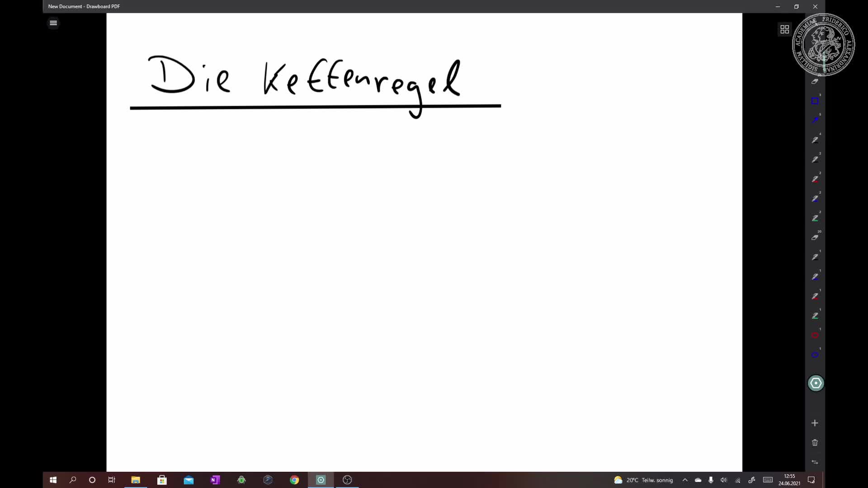Select the blue rectangle shape tool
The width and height of the screenshot is (868, 488).
point(816,100)
